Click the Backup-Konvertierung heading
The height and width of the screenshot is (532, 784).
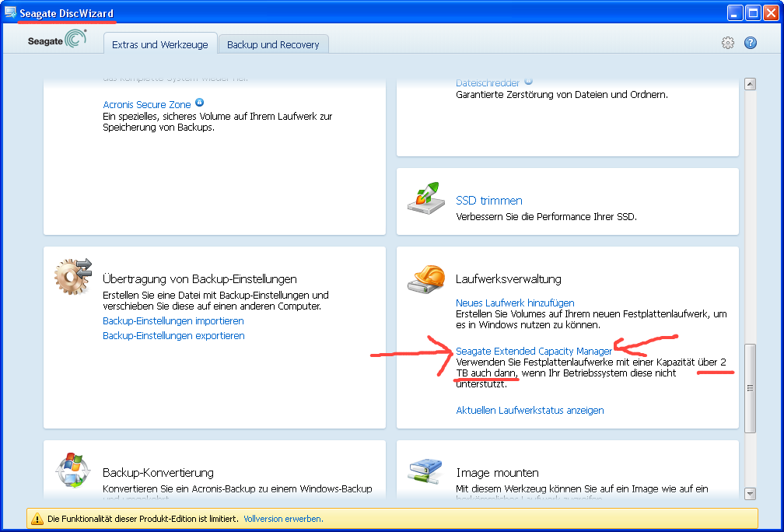158,473
